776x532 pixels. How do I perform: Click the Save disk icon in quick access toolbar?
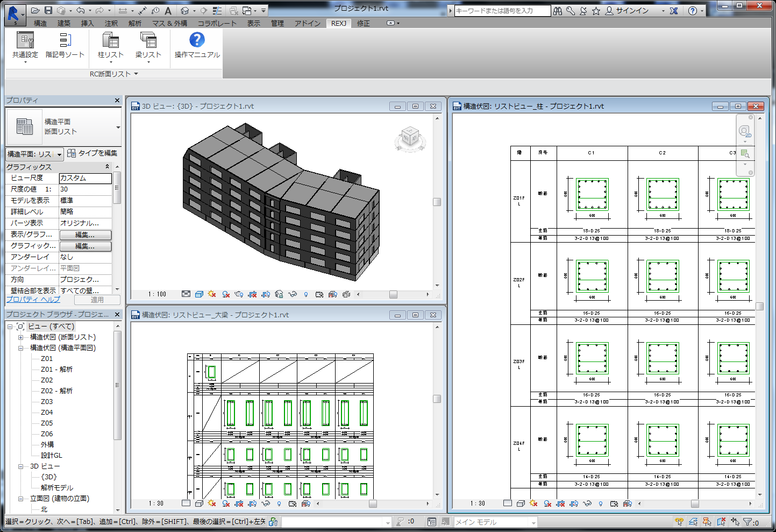click(48, 11)
